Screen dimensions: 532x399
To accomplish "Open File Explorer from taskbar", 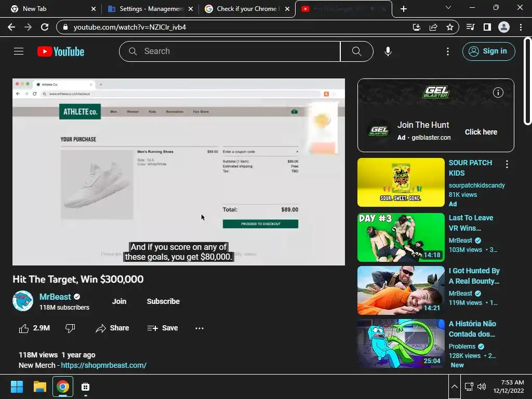I will (x=39, y=387).
